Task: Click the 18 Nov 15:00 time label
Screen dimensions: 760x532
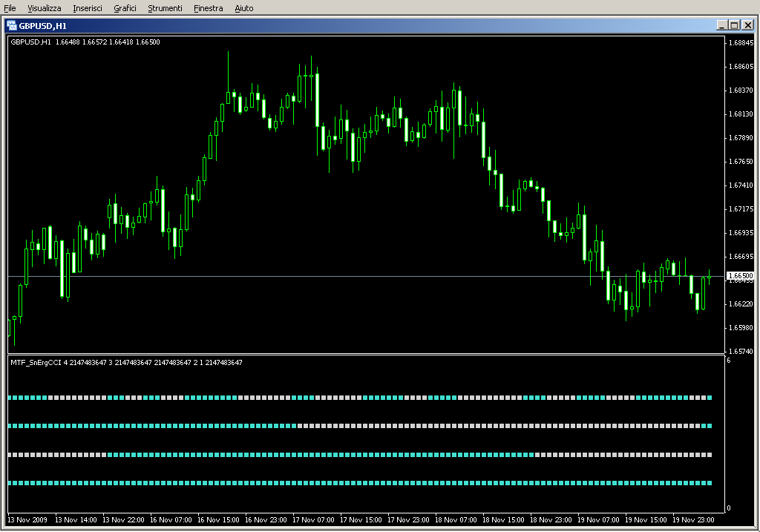Action: click(x=503, y=520)
